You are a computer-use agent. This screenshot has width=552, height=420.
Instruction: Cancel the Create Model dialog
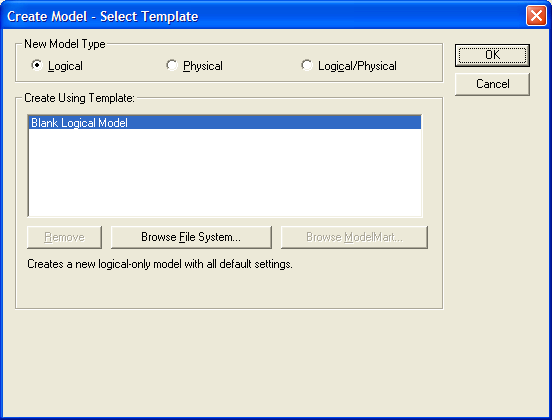pyautogui.click(x=492, y=84)
